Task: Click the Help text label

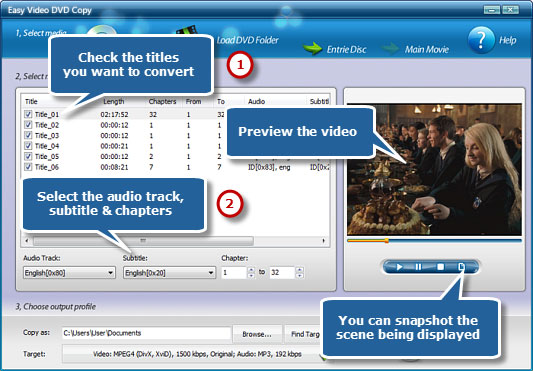Action: 508,40
